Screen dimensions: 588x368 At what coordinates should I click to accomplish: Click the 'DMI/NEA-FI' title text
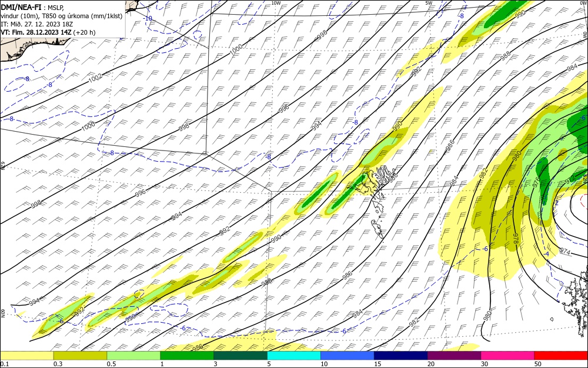21,6
